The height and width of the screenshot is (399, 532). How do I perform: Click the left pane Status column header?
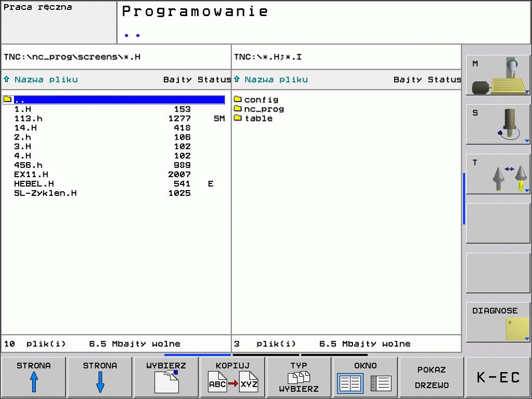pyautogui.click(x=214, y=79)
